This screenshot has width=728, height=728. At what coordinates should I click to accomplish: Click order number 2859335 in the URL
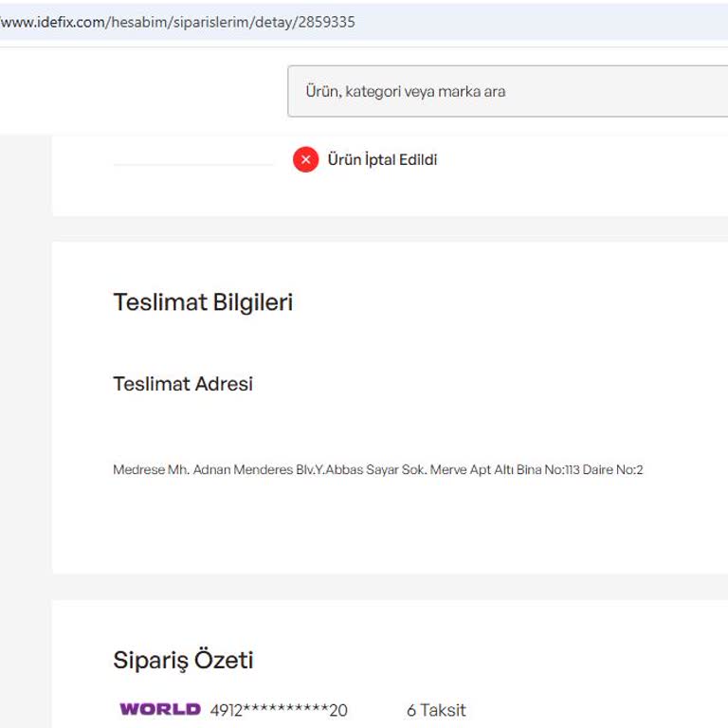(x=326, y=21)
